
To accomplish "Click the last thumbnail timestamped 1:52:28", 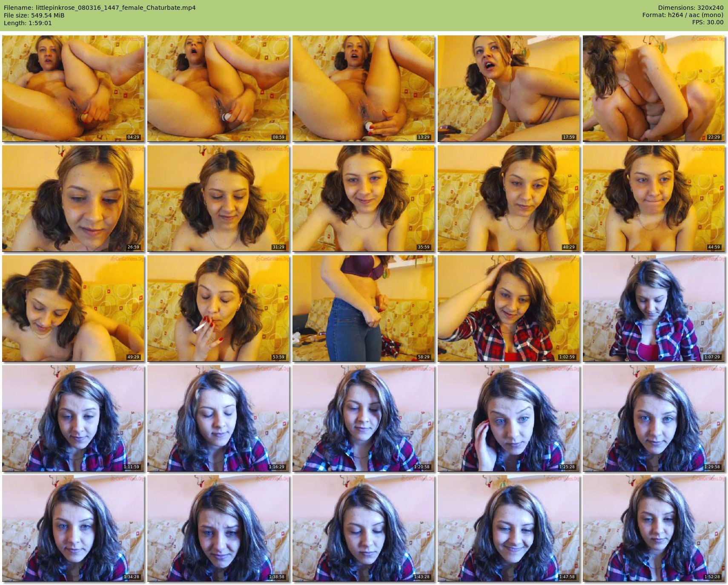I will tap(653, 528).
